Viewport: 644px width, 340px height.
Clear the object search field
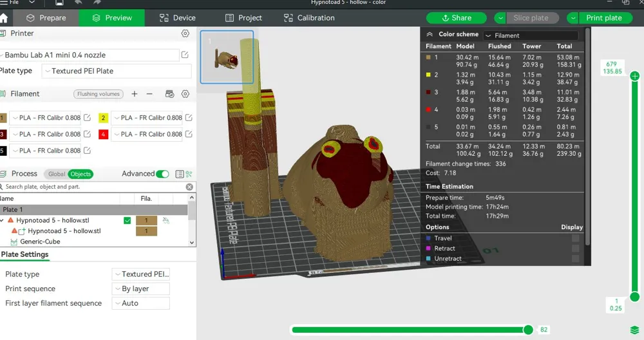(189, 187)
